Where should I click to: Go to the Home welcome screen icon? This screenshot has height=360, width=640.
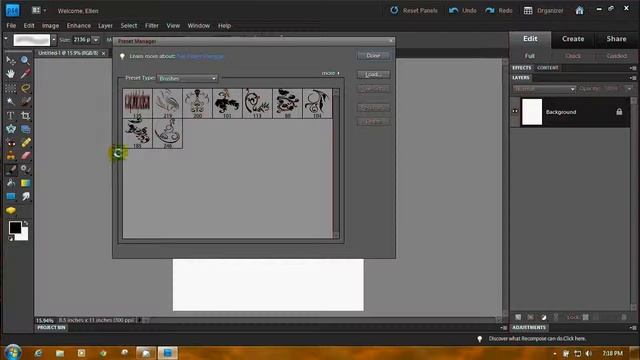580,10
